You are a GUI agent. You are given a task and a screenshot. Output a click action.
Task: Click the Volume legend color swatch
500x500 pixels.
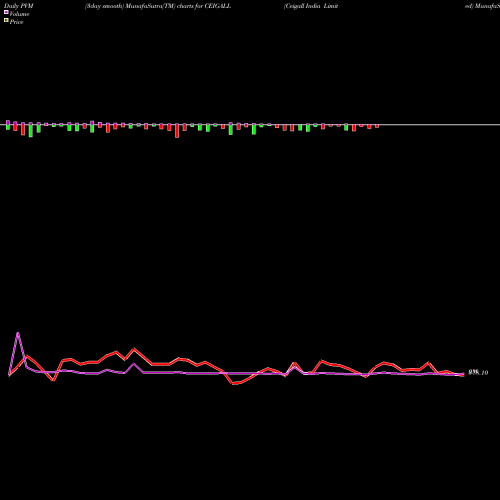coord(6,12)
